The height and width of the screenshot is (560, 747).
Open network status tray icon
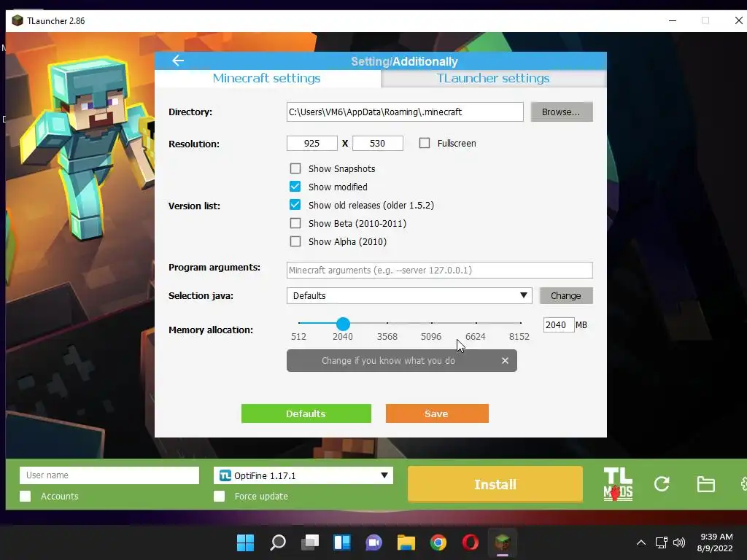pyautogui.click(x=661, y=542)
